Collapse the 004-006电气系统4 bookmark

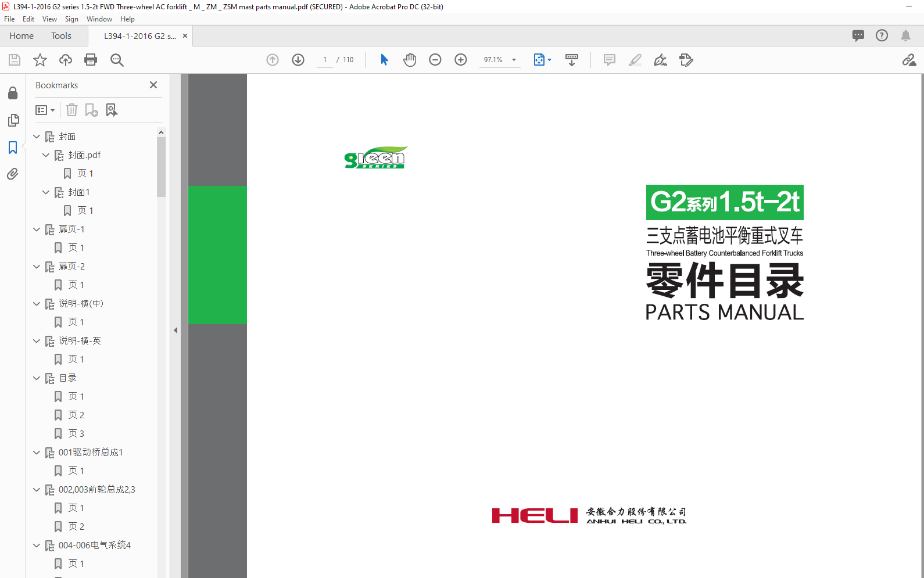coord(37,545)
